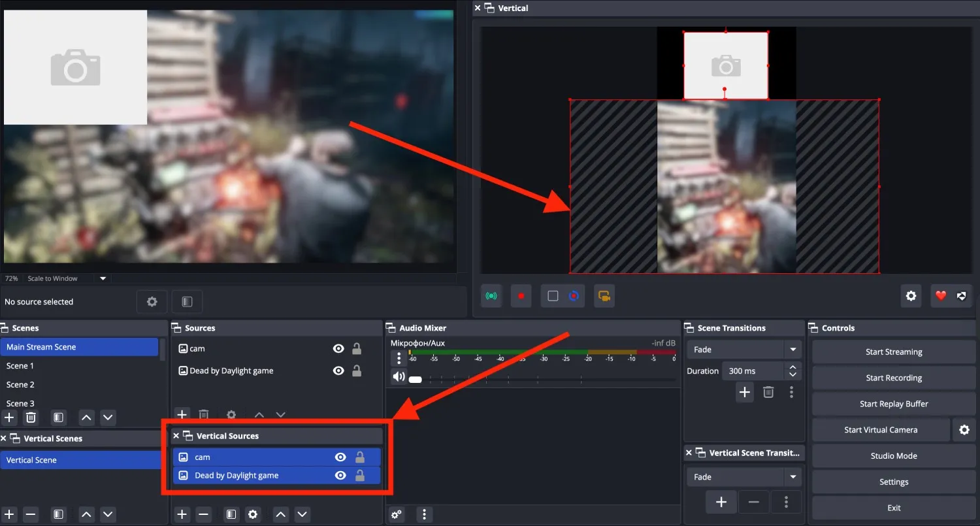Open Virtual Camera settings gear
The width and height of the screenshot is (980, 526).
click(x=964, y=430)
